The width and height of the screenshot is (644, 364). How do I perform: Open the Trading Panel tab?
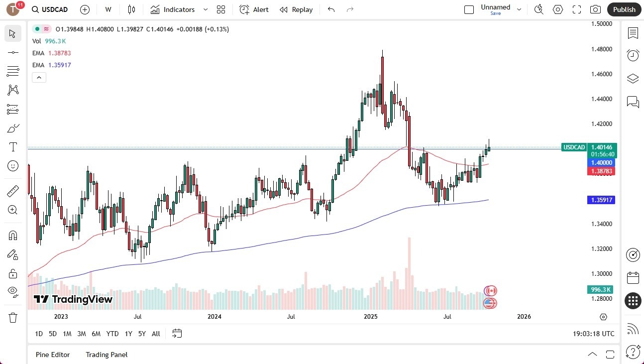pyautogui.click(x=106, y=355)
